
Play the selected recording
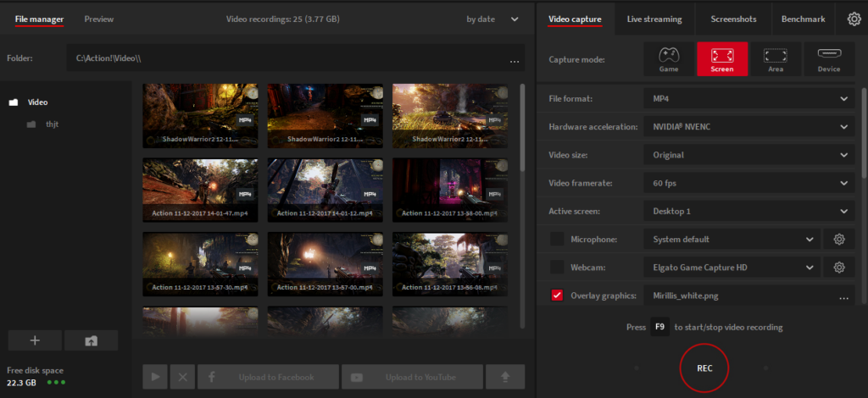tap(155, 377)
